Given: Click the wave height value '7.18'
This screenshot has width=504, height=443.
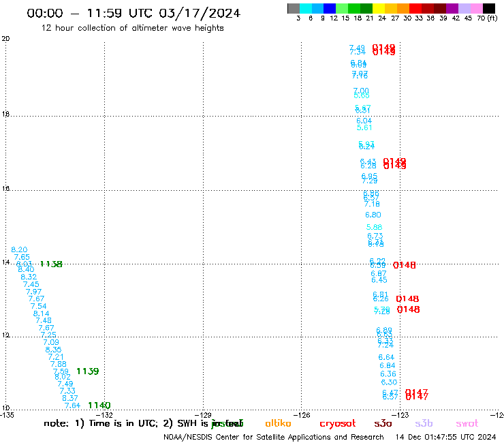Looking at the screenshot, I should (372, 204).
